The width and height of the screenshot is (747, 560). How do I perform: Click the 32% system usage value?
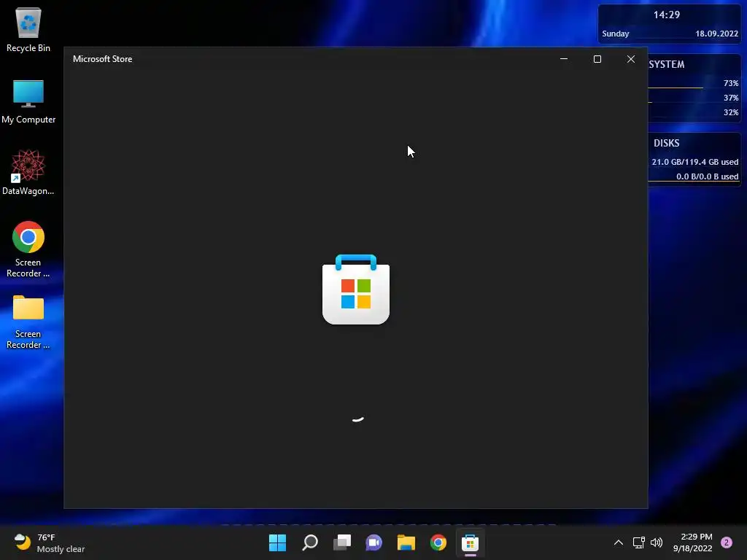pyautogui.click(x=731, y=112)
